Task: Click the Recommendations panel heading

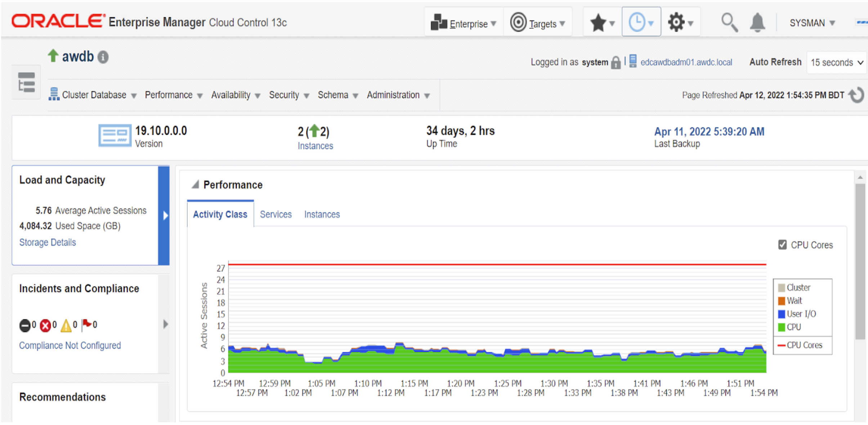Action: click(62, 397)
